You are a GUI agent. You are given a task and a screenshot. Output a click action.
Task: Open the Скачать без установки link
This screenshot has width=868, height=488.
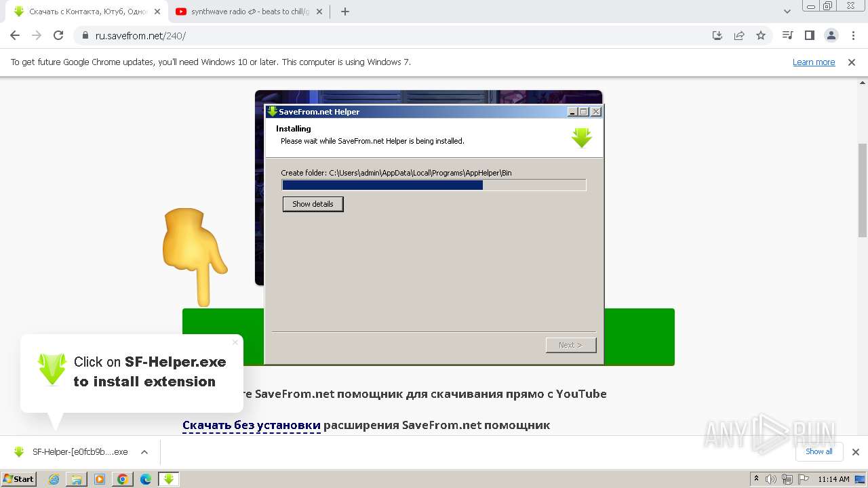252,425
